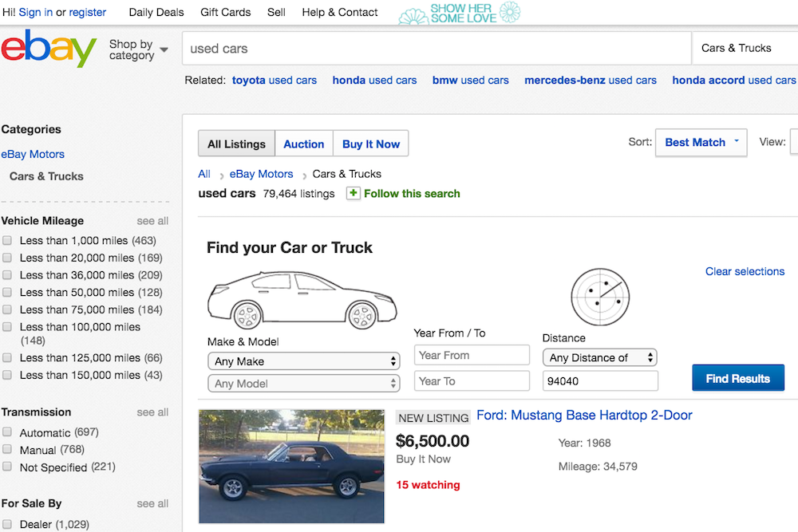Switch to the Buy It Now tab

(371, 144)
